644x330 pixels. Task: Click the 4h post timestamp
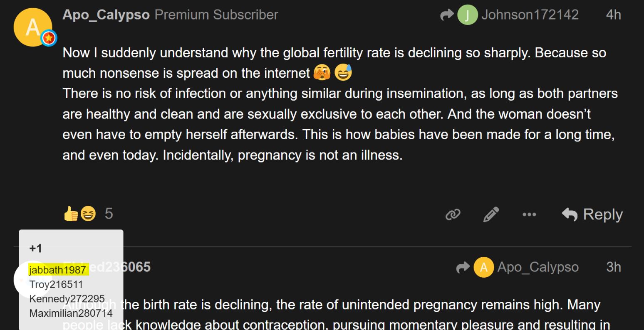(x=613, y=15)
